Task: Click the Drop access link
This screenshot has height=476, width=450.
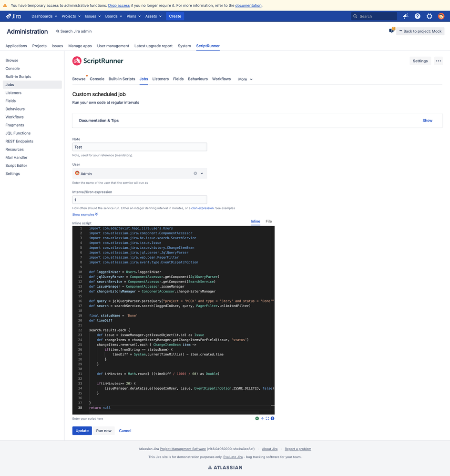Action: 119,5
